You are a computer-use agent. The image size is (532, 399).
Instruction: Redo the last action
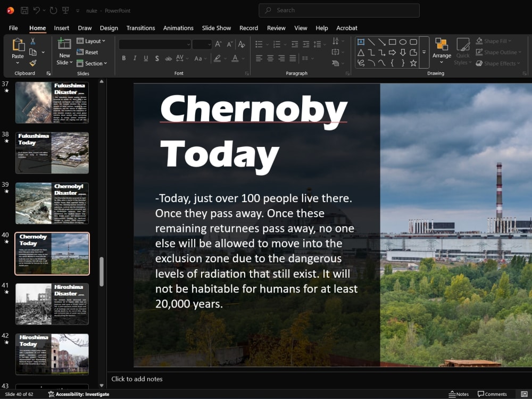pyautogui.click(x=53, y=11)
